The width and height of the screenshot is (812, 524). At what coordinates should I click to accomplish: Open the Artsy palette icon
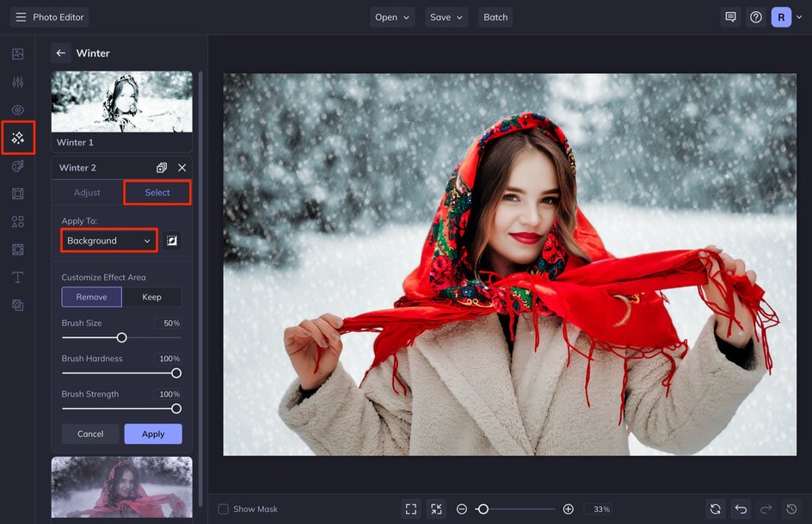pos(17,166)
